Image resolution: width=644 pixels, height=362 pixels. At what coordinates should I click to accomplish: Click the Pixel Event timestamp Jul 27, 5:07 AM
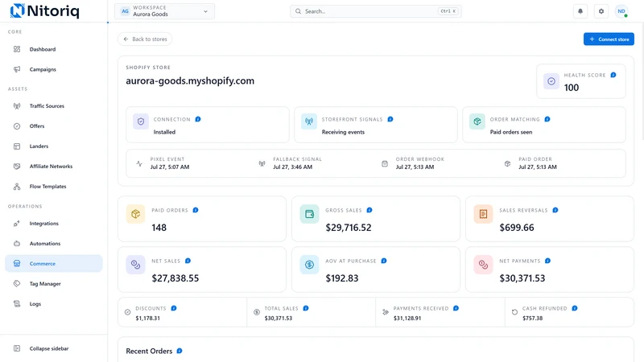click(170, 167)
